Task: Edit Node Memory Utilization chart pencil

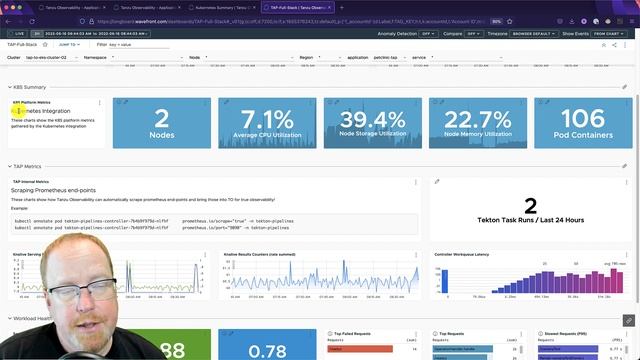Action: 442,102
